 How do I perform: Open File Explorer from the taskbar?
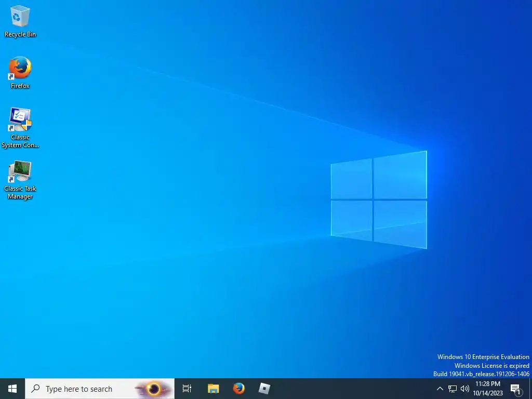coord(213,389)
